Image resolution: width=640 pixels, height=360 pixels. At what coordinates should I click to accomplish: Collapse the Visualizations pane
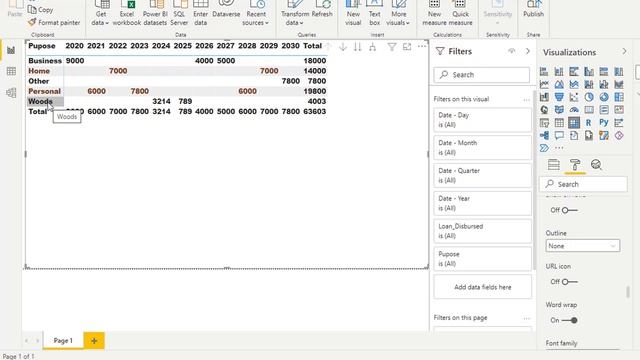624,51
